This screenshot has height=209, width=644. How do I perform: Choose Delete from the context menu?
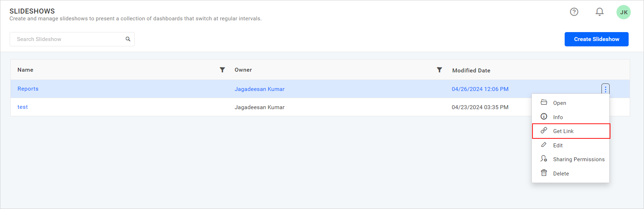[570, 174]
